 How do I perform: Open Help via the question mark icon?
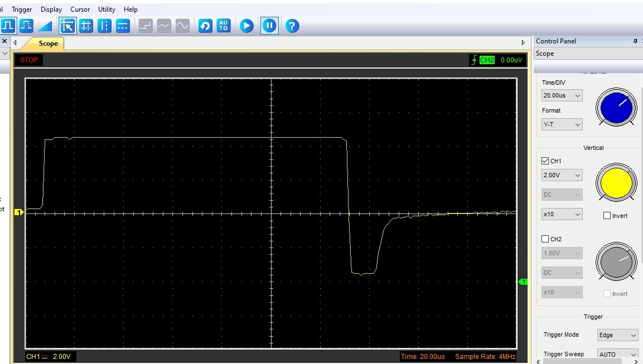pos(292,26)
